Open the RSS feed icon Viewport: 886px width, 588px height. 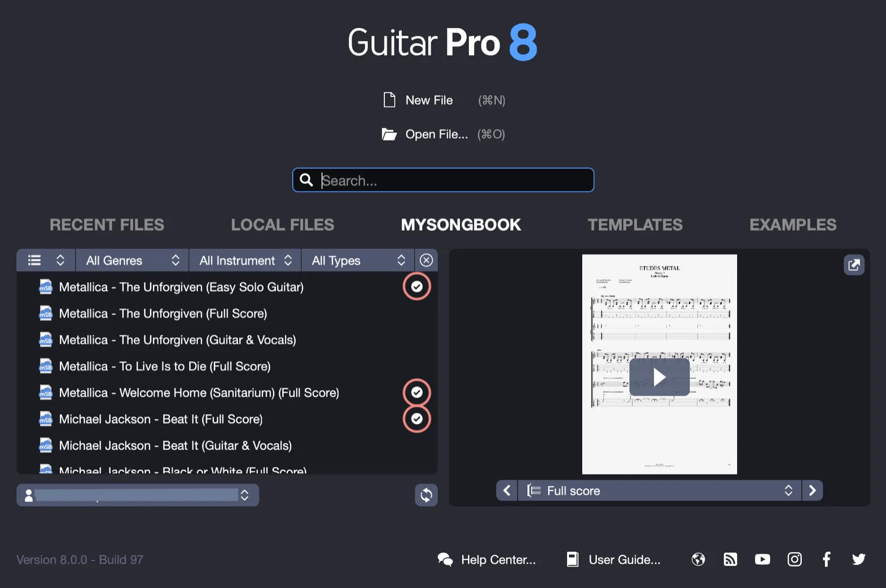[730, 559]
